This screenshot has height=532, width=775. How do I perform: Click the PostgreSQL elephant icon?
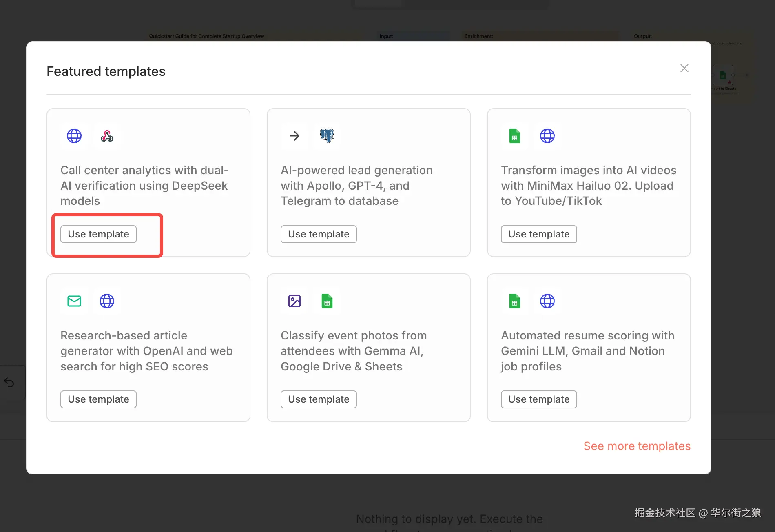point(327,135)
